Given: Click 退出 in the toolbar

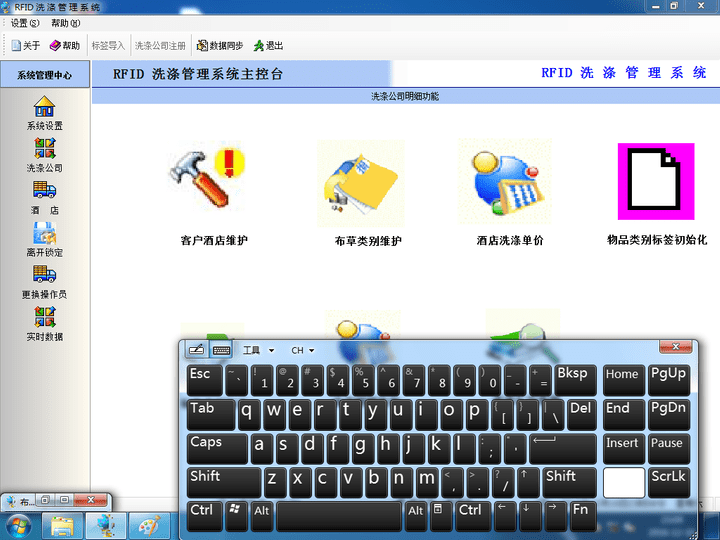Looking at the screenshot, I should pyautogui.click(x=268, y=46).
